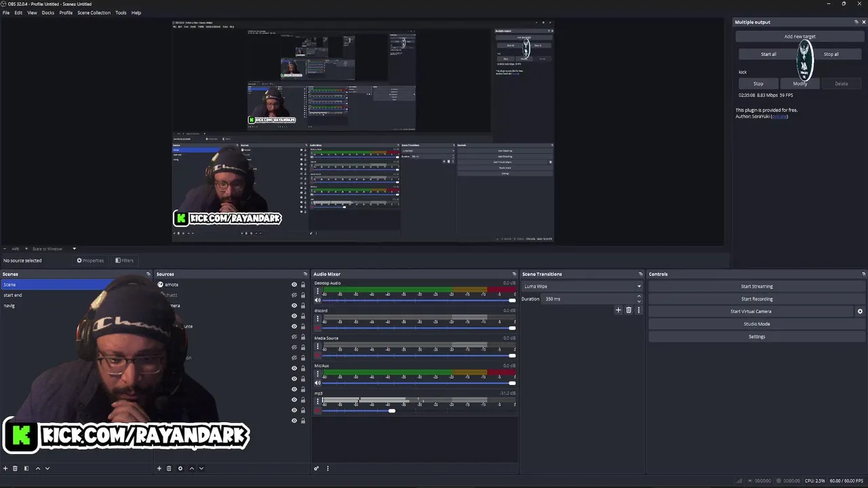
Task: Open the donate link in Multiple output
Action: tap(779, 117)
